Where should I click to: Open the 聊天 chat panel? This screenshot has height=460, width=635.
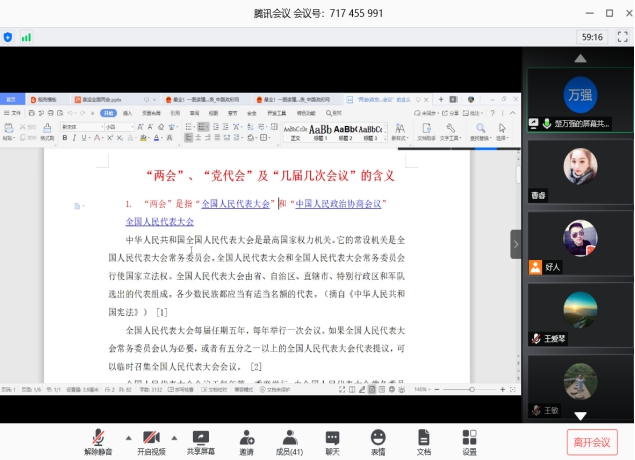click(x=332, y=441)
